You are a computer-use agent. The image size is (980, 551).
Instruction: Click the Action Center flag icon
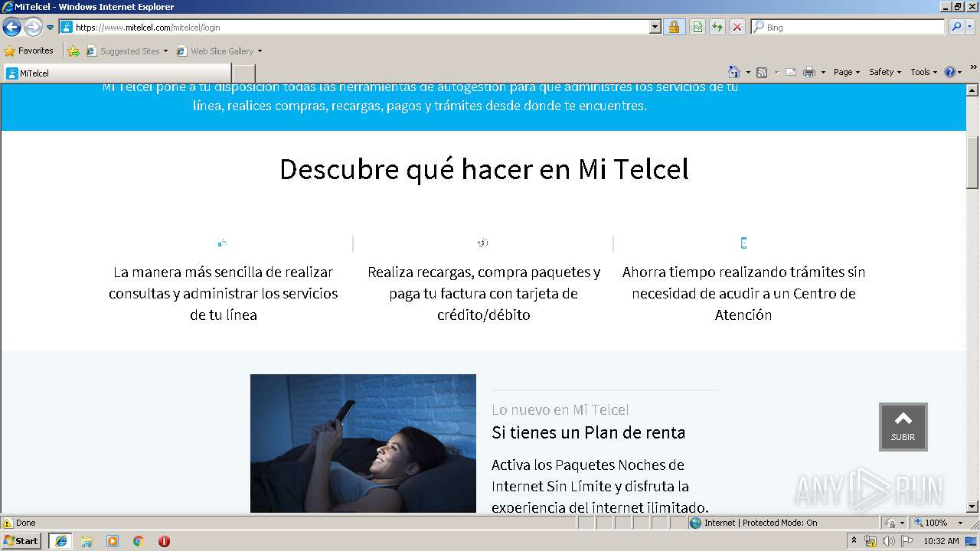907,541
